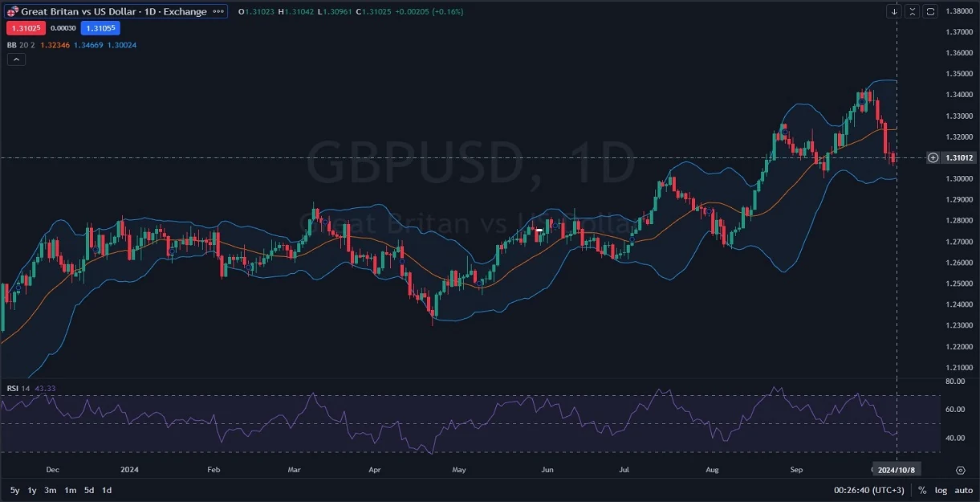This screenshot has width=980, height=502.
Task: Click the May label on the time axis
Action: 458,469
